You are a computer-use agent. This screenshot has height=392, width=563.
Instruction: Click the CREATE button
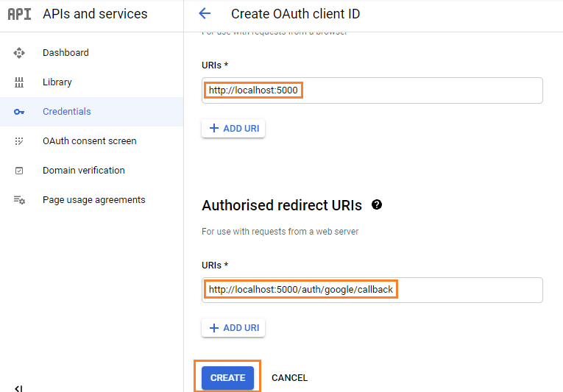[227, 377]
